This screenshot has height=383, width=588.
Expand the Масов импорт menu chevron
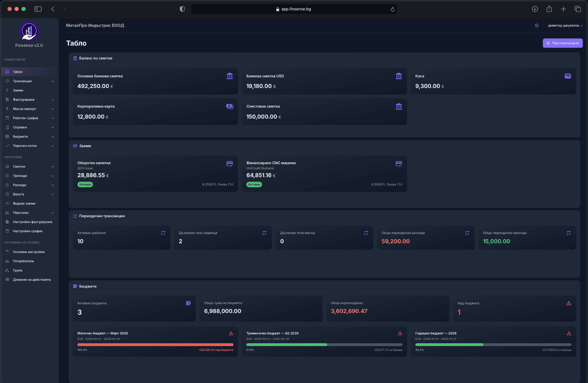coord(53,109)
